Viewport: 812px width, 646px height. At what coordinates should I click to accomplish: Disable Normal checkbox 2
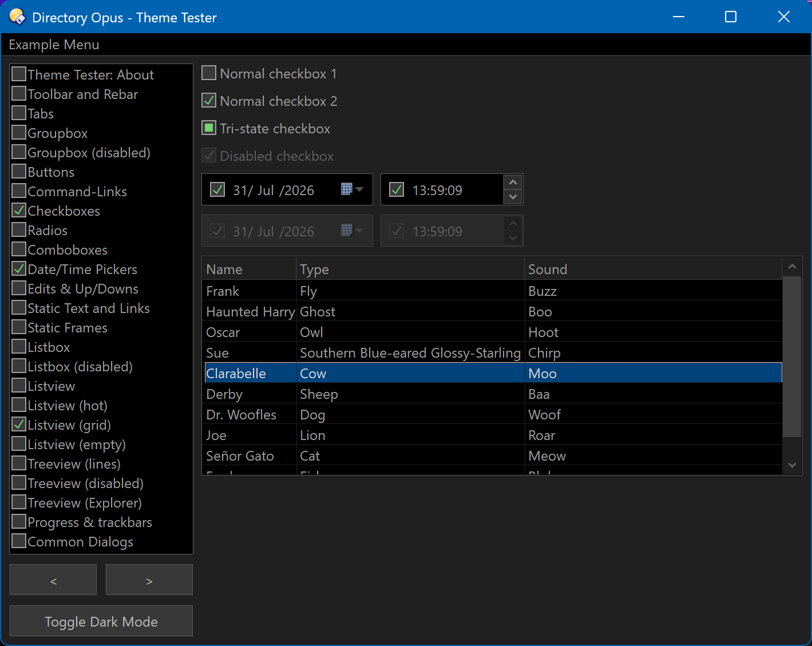pyautogui.click(x=209, y=101)
